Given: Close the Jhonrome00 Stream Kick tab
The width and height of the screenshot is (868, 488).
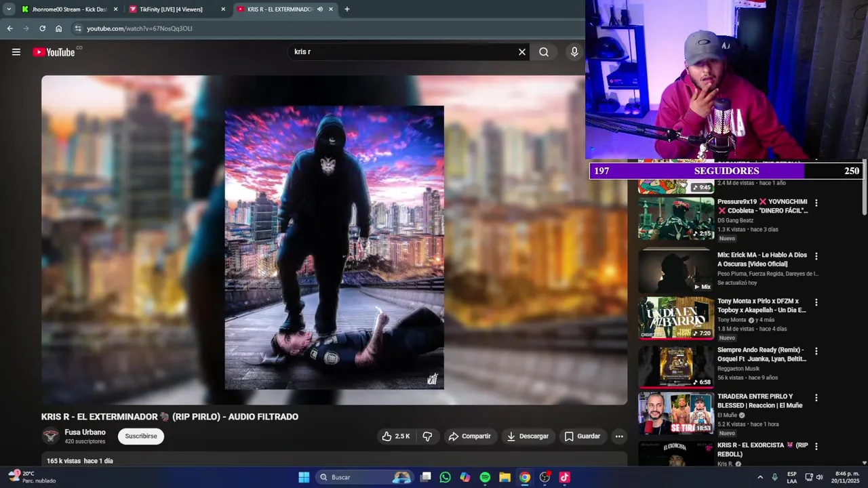Looking at the screenshot, I should click(x=115, y=9).
